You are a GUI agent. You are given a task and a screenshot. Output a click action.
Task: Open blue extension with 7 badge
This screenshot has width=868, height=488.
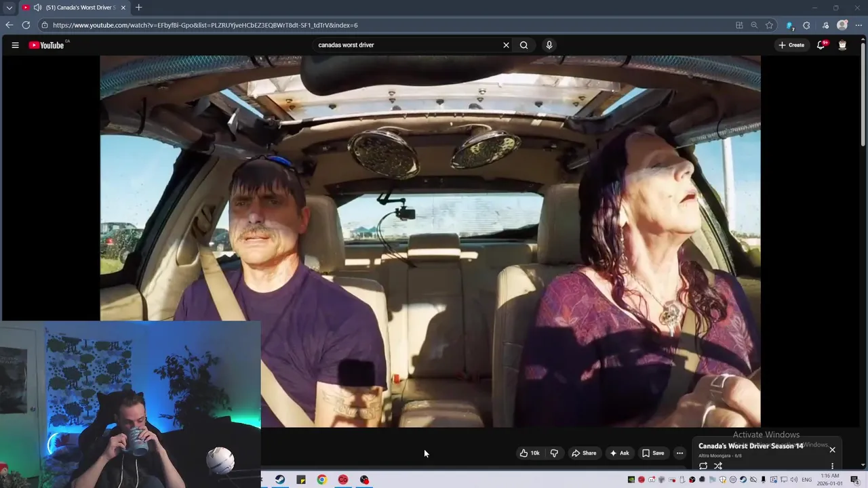click(789, 25)
